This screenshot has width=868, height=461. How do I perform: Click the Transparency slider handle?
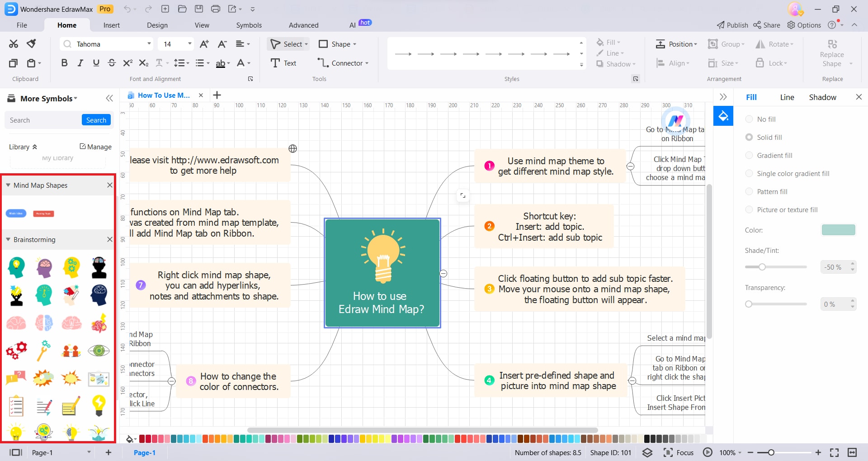point(749,304)
